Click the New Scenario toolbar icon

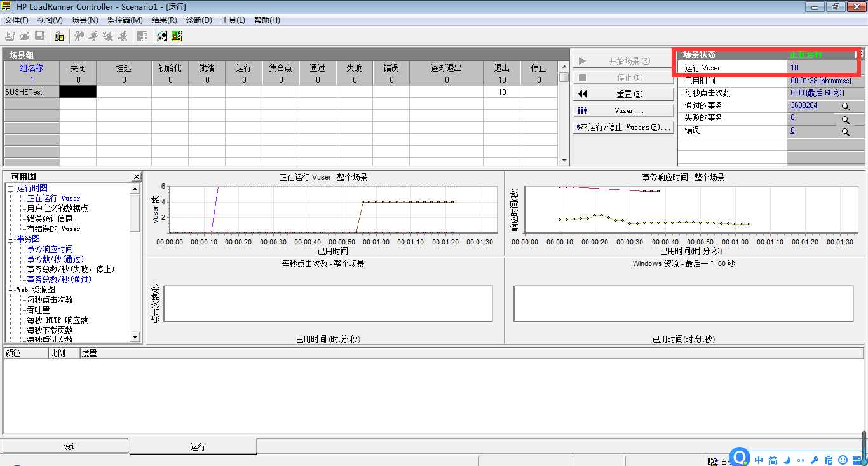(x=10, y=36)
